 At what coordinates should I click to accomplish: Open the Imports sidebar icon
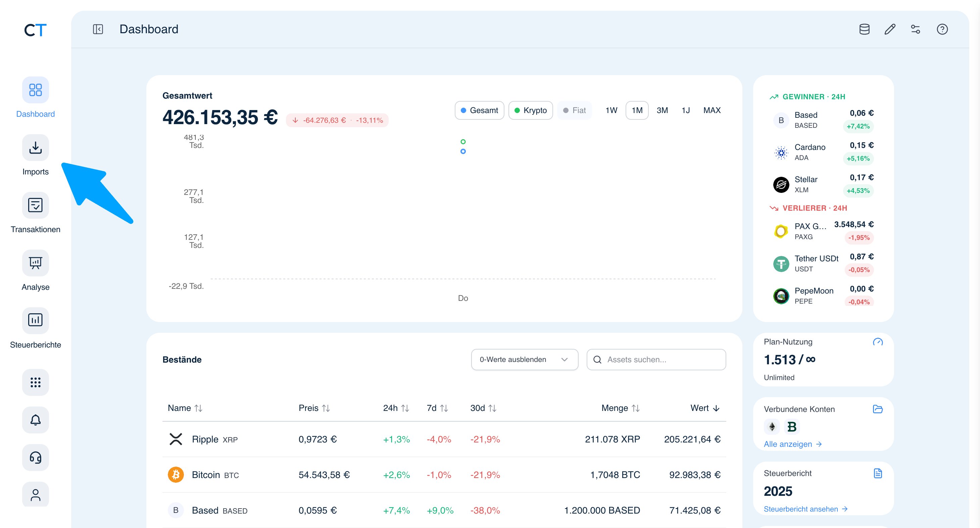35,148
